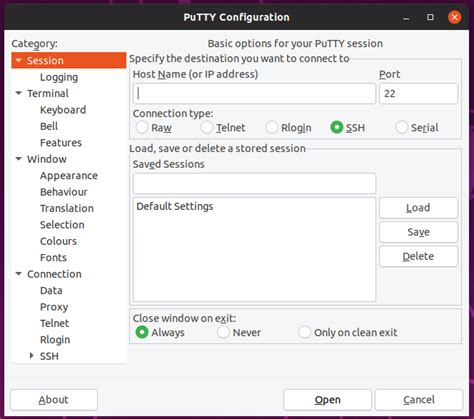The image size is (474, 419).
Task: Maximize the PuTTY Configuration window
Action: pyautogui.click(x=430, y=17)
